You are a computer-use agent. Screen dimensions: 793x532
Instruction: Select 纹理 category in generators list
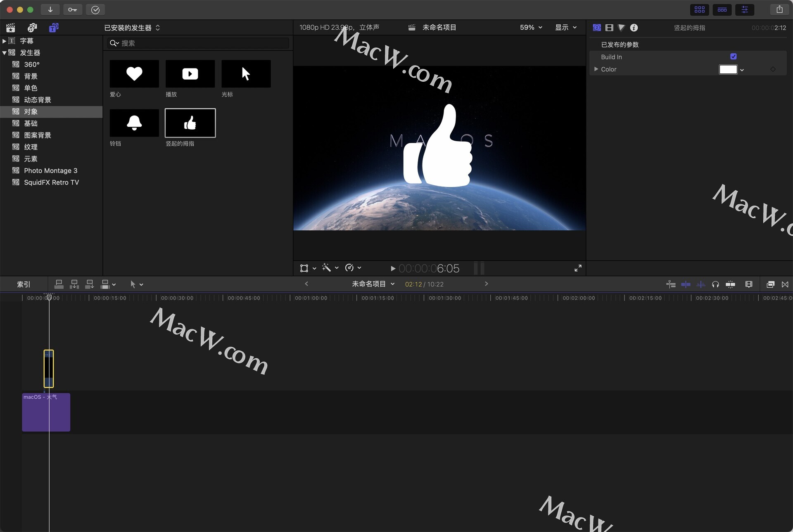(x=31, y=147)
